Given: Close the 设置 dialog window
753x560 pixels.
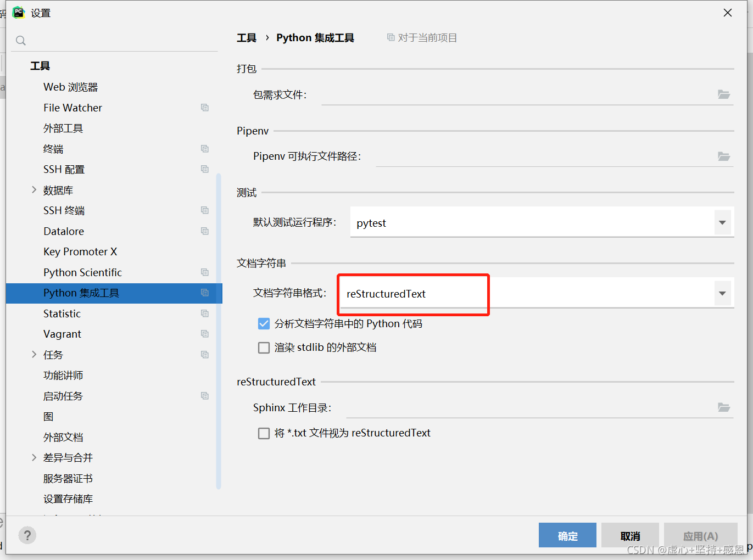Looking at the screenshot, I should [x=728, y=13].
